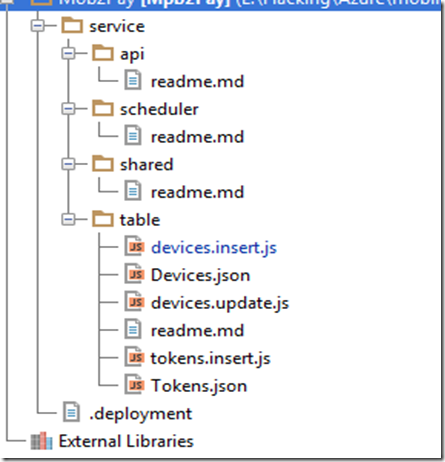The width and height of the screenshot is (445, 462).
Task: Click the External Libraries books icon
Action: [x=41, y=441]
